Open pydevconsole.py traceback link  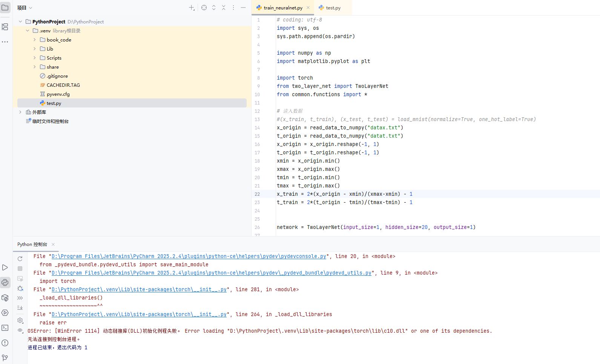point(189,256)
